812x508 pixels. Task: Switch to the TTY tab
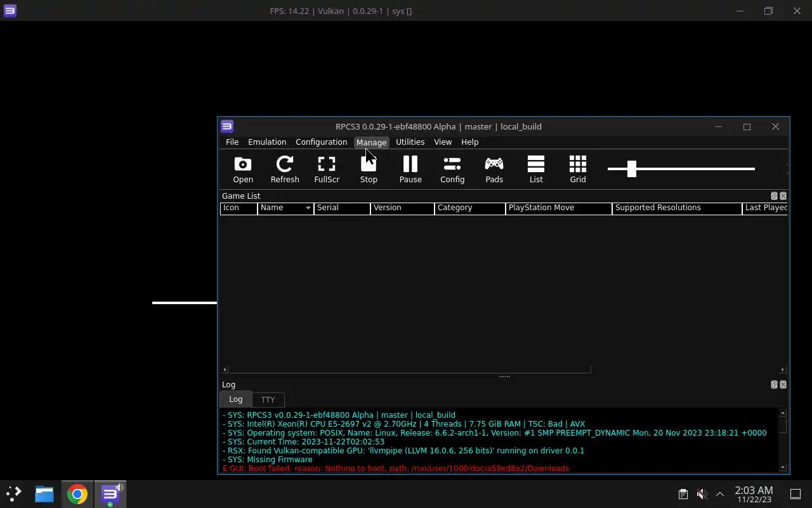pos(268,400)
